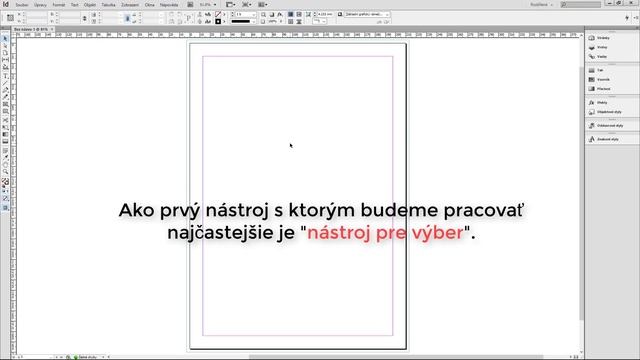Screen dimensions: 640x360
Task: Select the Page tool
Action: 5,53
